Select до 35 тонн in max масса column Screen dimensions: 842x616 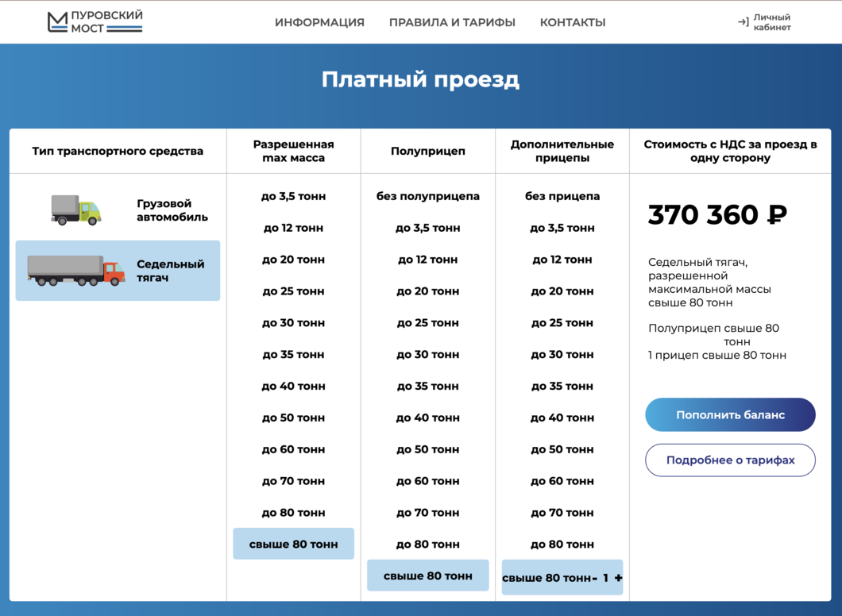click(293, 355)
